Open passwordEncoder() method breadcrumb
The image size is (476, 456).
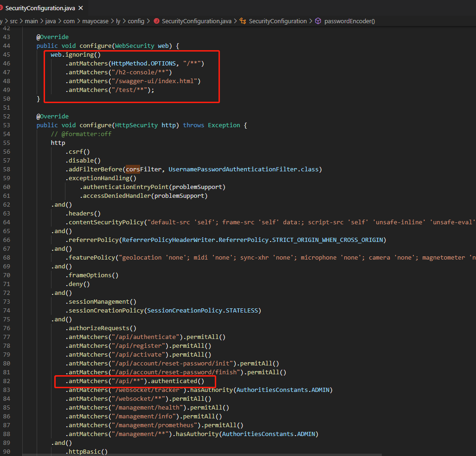tap(349, 21)
